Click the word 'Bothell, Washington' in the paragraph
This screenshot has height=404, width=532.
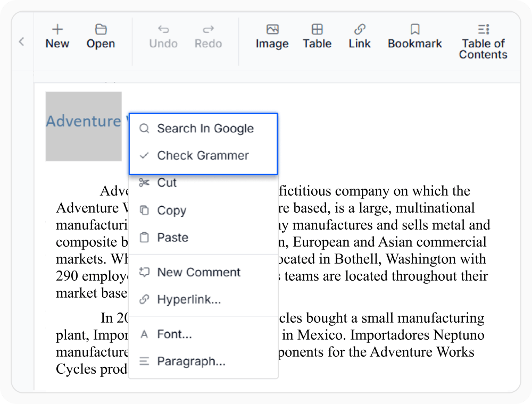[x=395, y=259]
